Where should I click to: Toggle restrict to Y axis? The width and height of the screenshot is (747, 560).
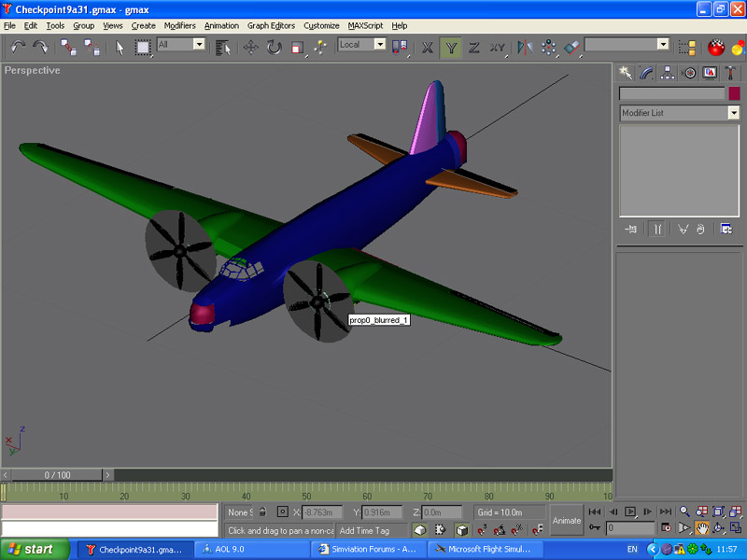point(451,46)
